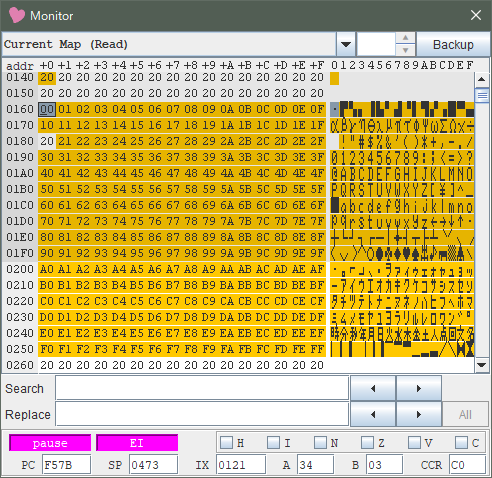The image size is (492, 478).
Task: Click the PC register field F57B
Action: 66,465
